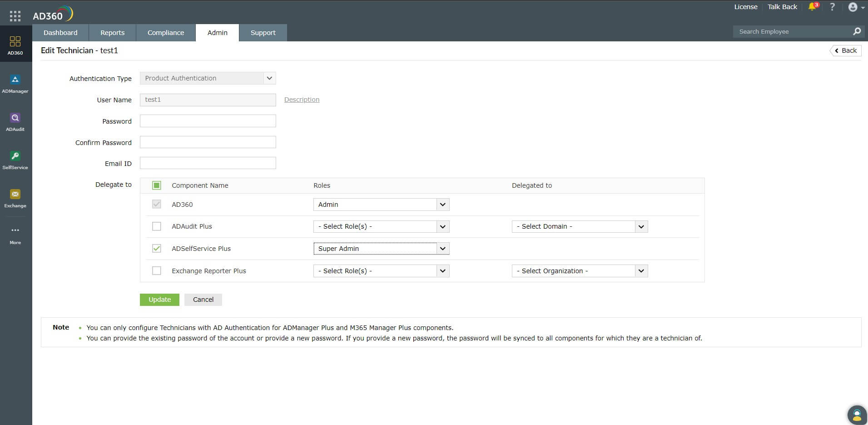Enable the Exchange Reporter Plus checkbox
Screen dimensions: 868x425
(x=157, y=271)
